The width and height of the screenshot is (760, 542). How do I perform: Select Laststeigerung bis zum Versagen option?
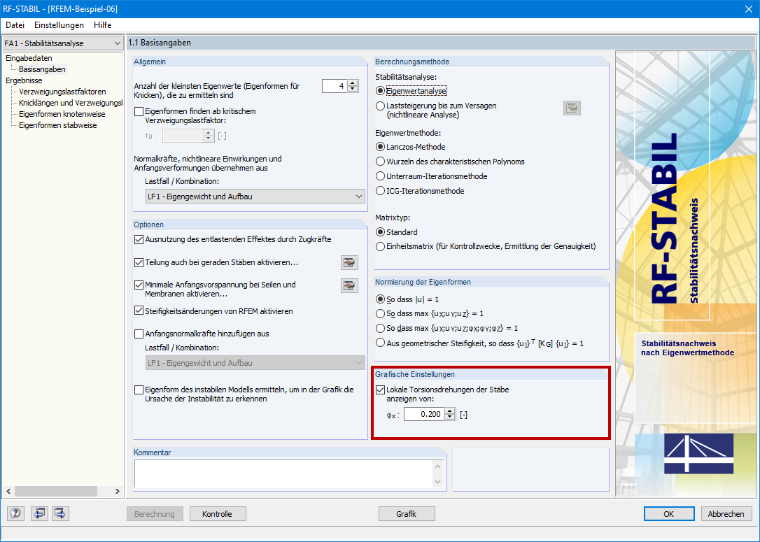point(380,106)
